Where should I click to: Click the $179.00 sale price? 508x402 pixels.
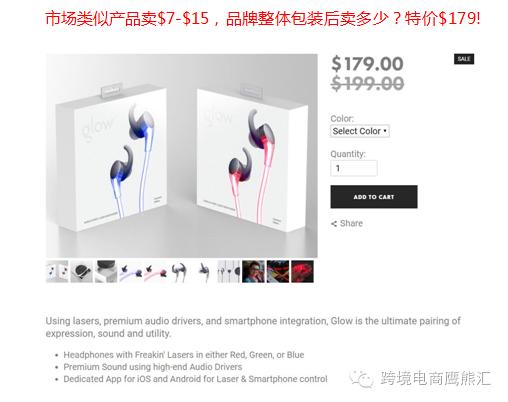tap(367, 64)
